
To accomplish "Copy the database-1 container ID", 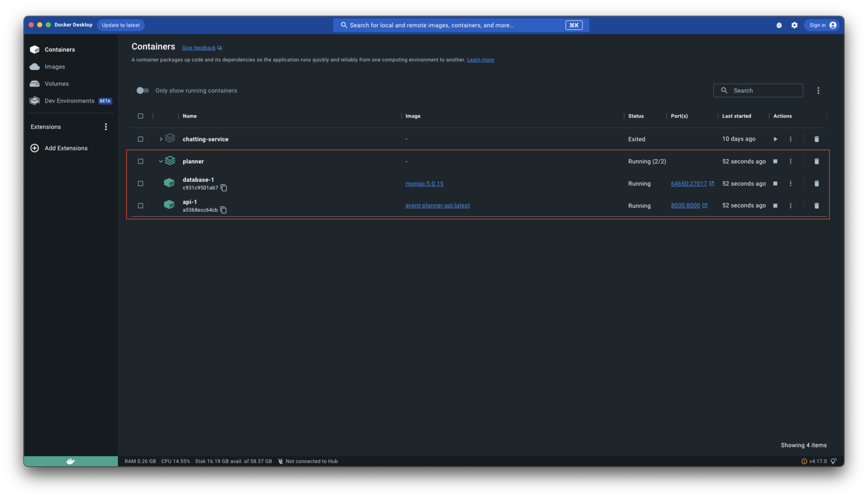I will pyautogui.click(x=224, y=188).
